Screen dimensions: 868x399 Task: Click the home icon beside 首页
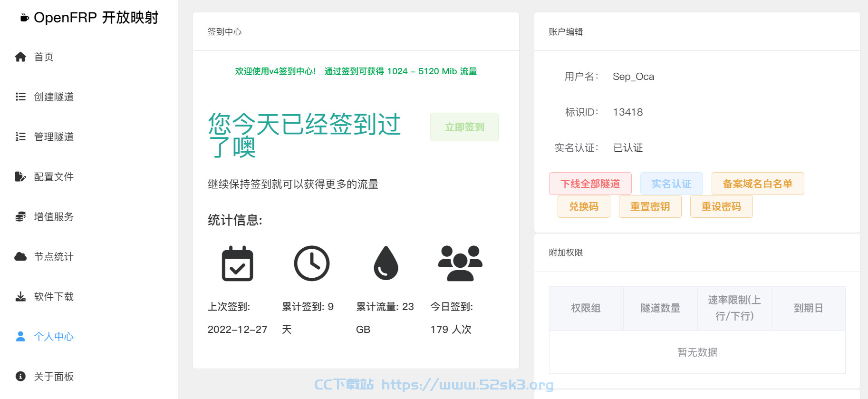[20, 57]
